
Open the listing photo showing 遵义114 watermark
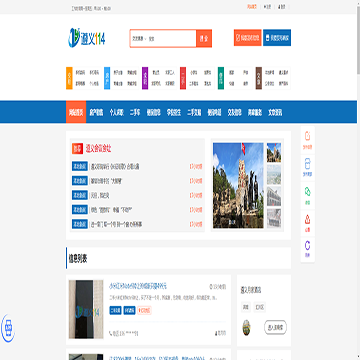point(86,309)
